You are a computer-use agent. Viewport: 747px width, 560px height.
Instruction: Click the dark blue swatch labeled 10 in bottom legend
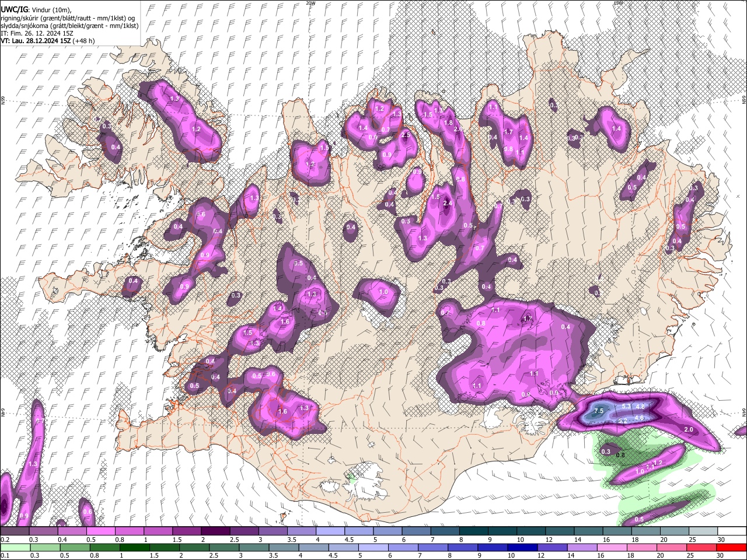(x=521, y=547)
